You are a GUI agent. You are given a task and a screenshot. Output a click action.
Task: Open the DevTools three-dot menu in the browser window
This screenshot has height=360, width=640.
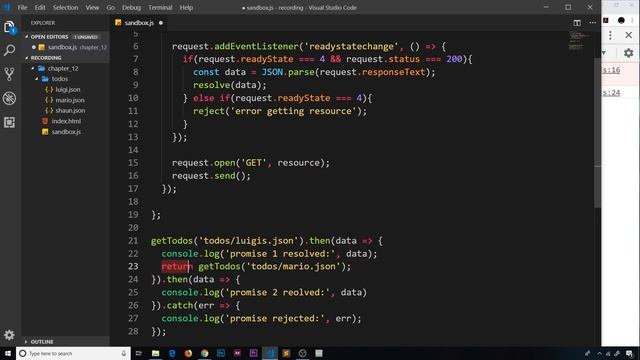pos(610,35)
